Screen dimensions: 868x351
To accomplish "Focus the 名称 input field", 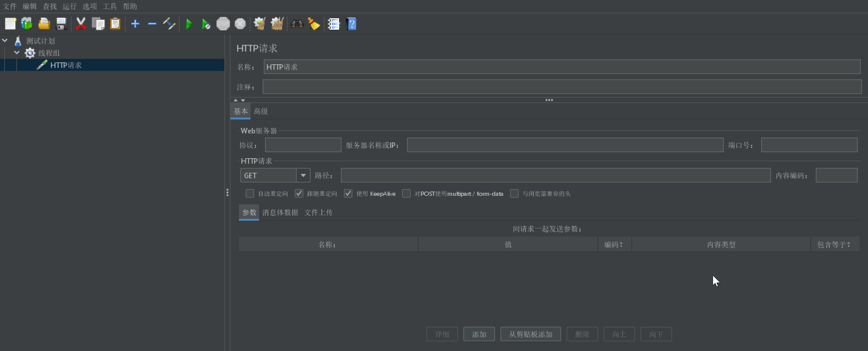I will tap(562, 67).
